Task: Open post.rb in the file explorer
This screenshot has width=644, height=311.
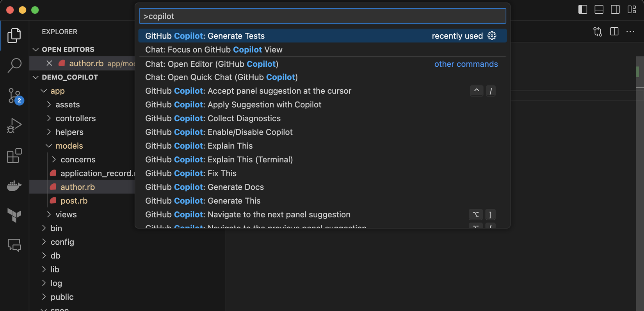Action: coord(74,201)
